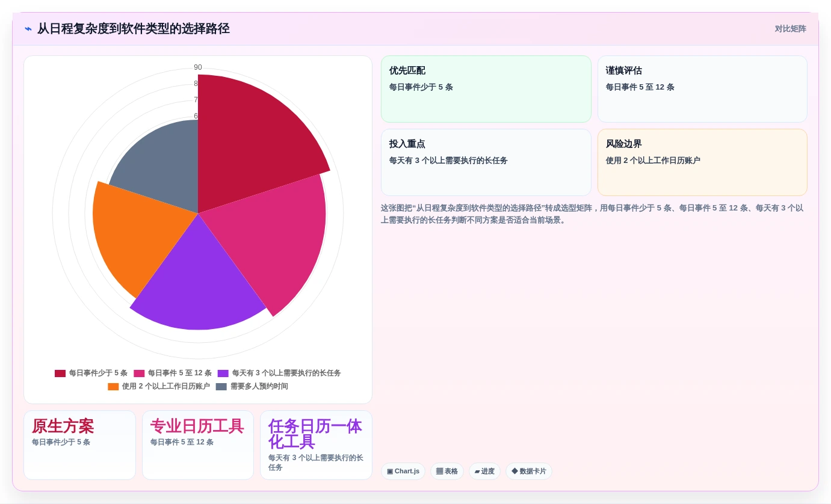The height and width of the screenshot is (504, 831).
Task: Open the 风险边界 card
Action: (x=702, y=162)
